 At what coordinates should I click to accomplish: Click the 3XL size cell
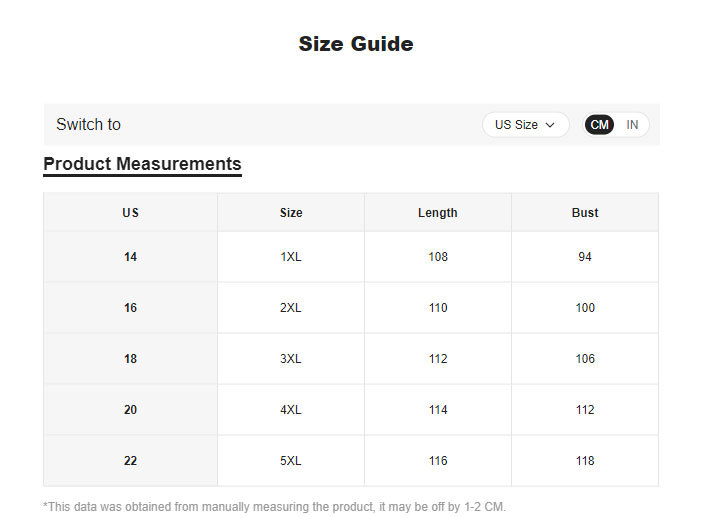pyautogui.click(x=291, y=359)
